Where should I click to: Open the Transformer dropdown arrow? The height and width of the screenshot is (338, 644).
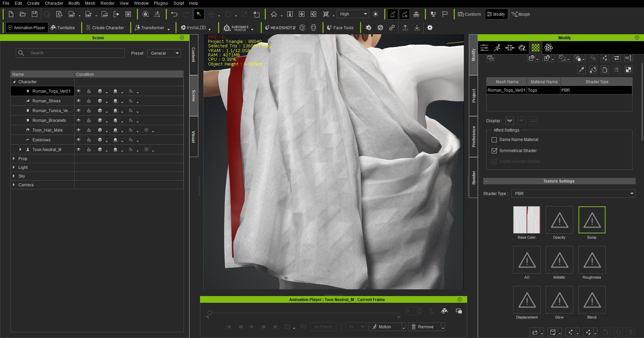pos(168,29)
